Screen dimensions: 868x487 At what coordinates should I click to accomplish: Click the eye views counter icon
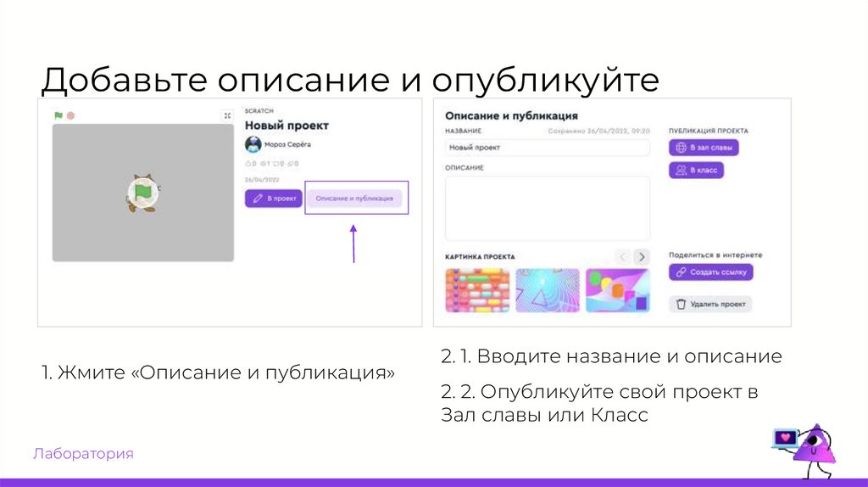pos(263,164)
